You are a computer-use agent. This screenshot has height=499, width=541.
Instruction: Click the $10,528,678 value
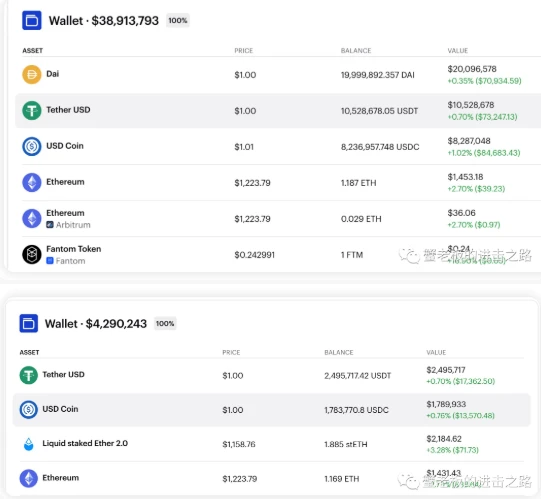coord(471,105)
